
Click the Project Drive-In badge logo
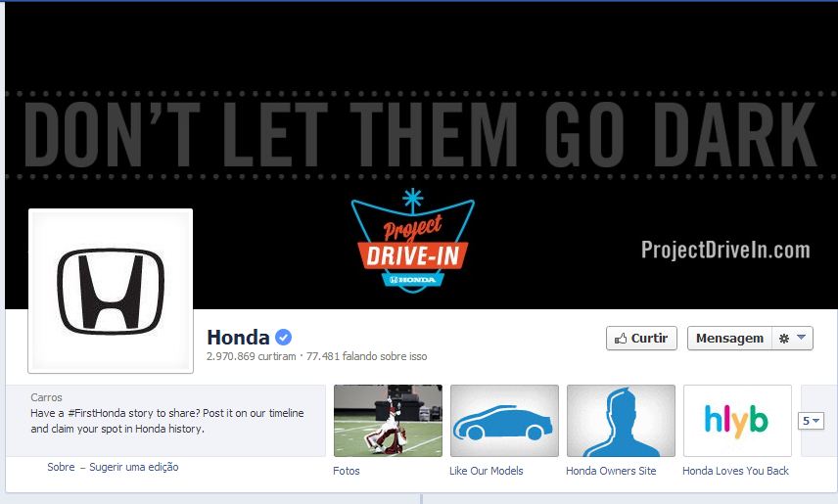(412, 242)
